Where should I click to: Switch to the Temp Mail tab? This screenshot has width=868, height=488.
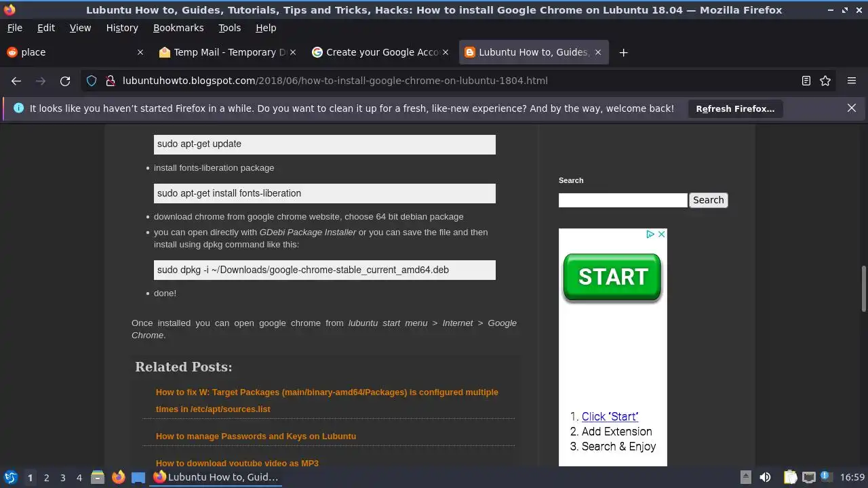pyautogui.click(x=229, y=52)
